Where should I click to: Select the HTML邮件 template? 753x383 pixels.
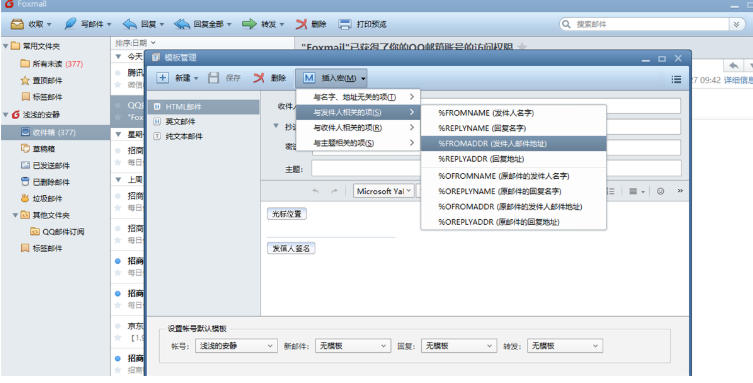click(x=204, y=107)
